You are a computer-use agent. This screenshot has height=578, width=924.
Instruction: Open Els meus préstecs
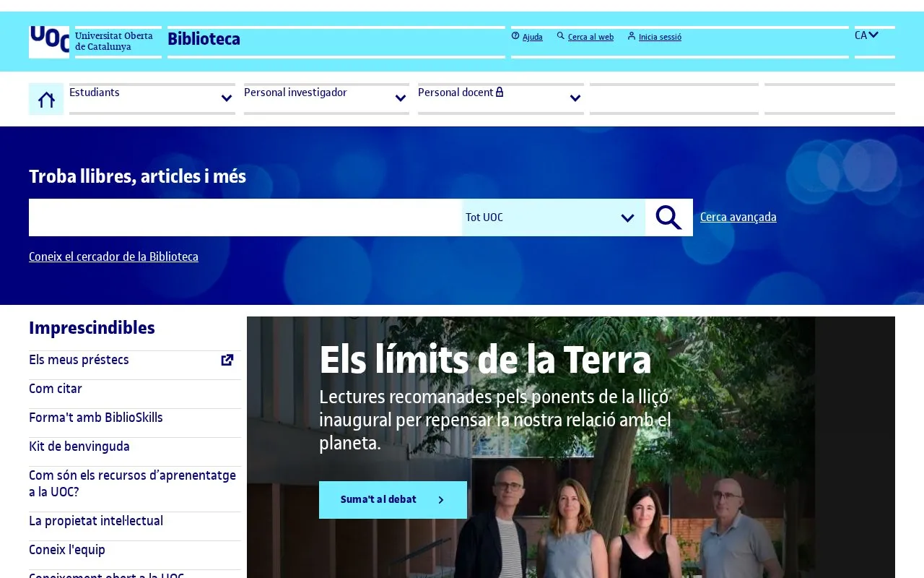point(79,360)
